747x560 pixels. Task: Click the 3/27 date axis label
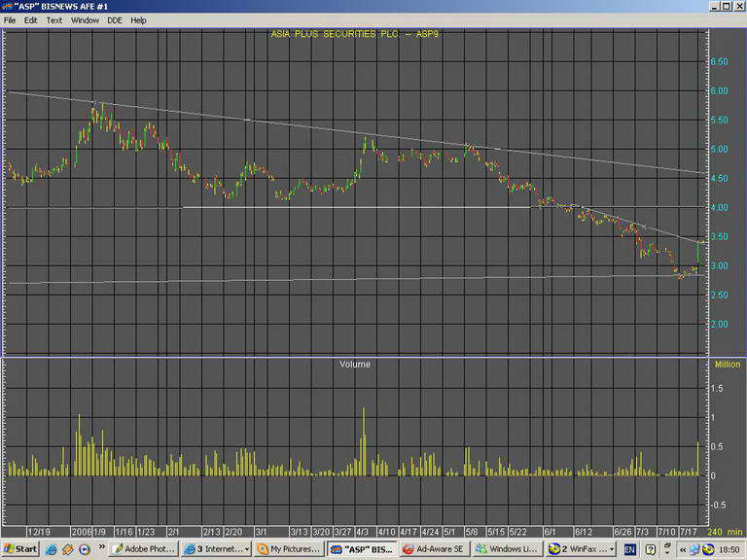click(343, 532)
